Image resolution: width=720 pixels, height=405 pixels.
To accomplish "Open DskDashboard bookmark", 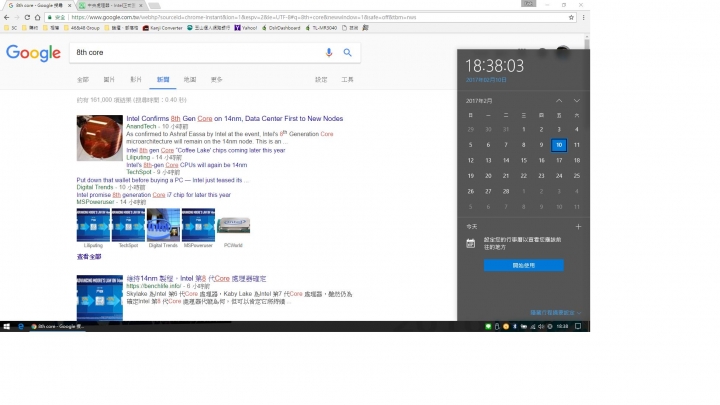I will [281, 28].
